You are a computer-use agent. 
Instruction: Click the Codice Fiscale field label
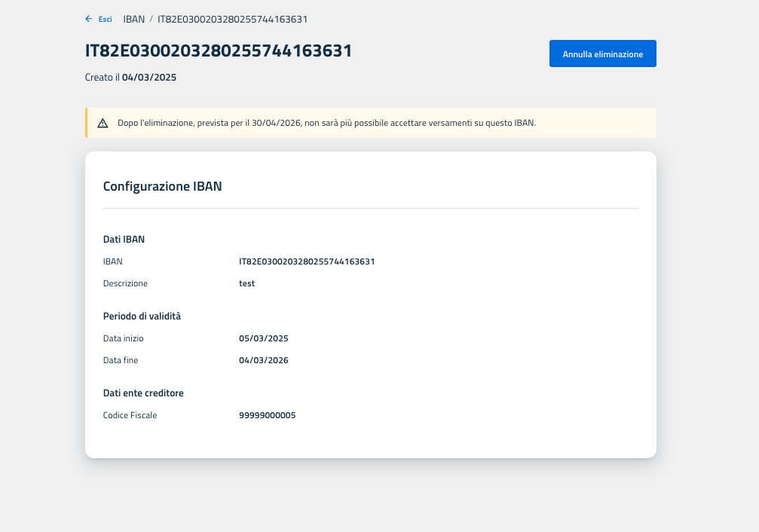click(130, 415)
